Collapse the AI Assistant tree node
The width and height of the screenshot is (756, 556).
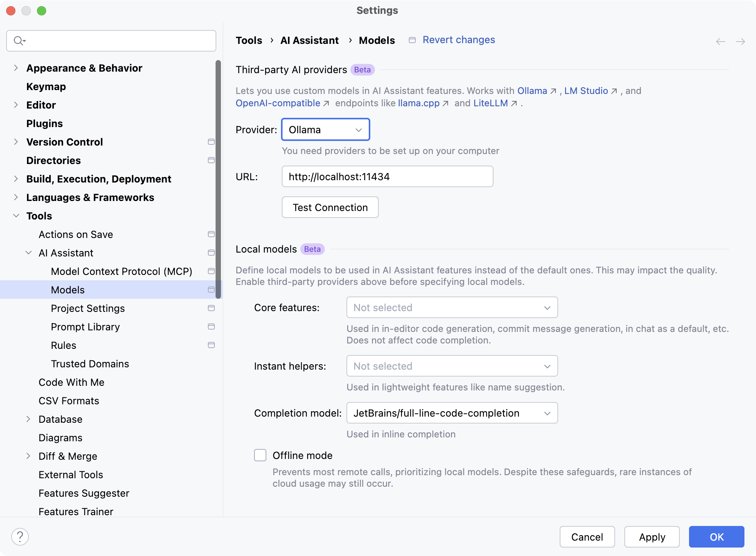(x=28, y=253)
